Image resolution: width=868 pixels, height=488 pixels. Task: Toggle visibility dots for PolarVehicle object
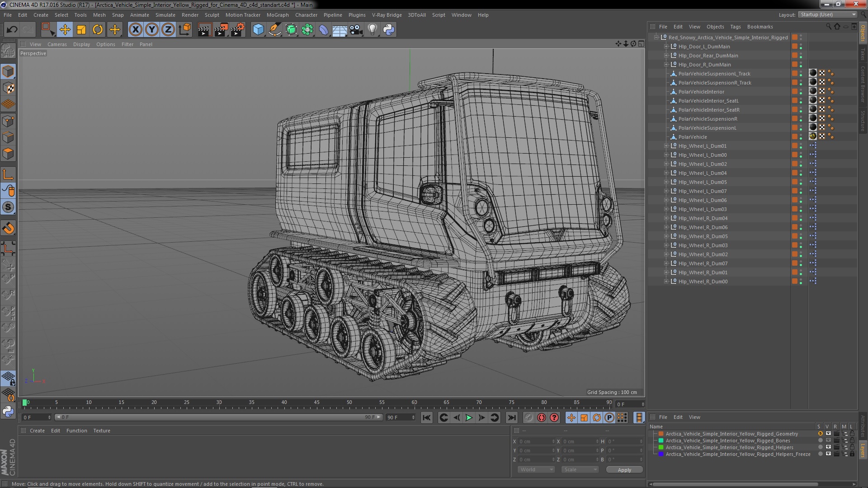[x=801, y=137]
